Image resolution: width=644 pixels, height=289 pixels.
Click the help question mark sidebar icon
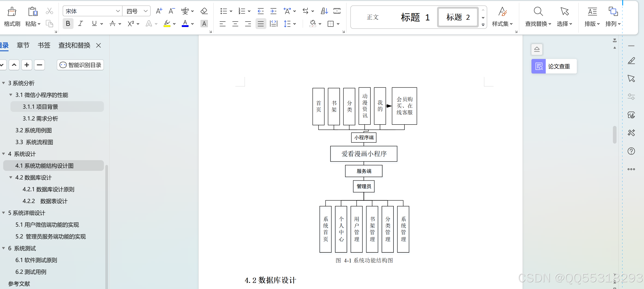631,151
